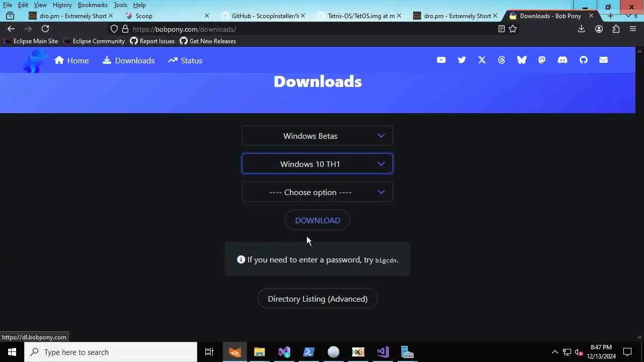Open the Discord icon link
644x362 pixels.
pyautogui.click(x=562, y=60)
